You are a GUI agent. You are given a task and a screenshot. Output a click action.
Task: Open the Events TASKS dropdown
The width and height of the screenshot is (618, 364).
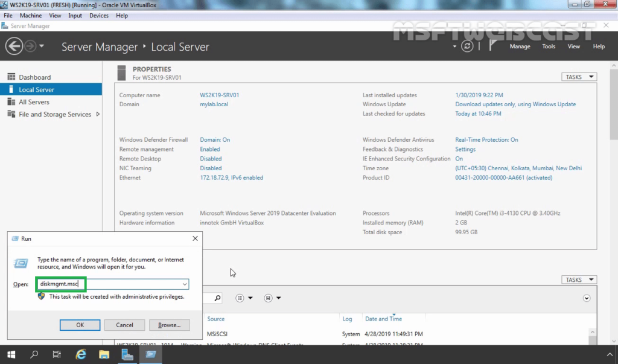(x=579, y=279)
